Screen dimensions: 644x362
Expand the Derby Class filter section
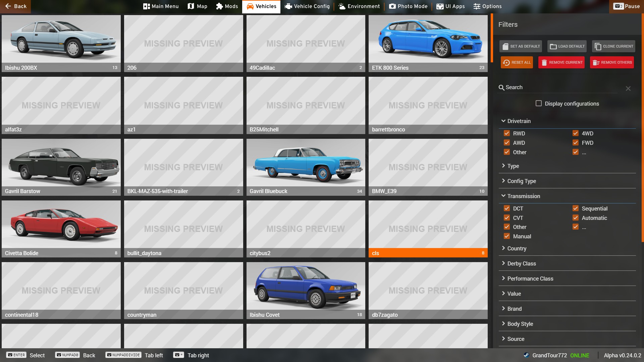567,263
